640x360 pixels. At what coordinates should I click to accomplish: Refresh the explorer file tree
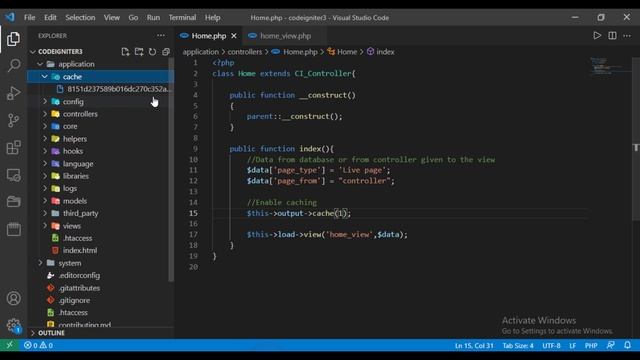pos(152,51)
